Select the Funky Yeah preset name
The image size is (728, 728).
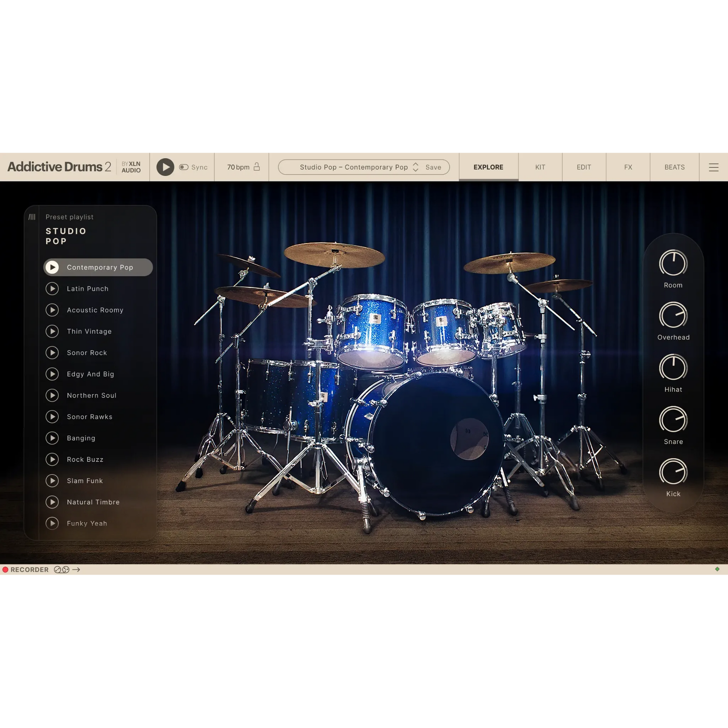87,523
